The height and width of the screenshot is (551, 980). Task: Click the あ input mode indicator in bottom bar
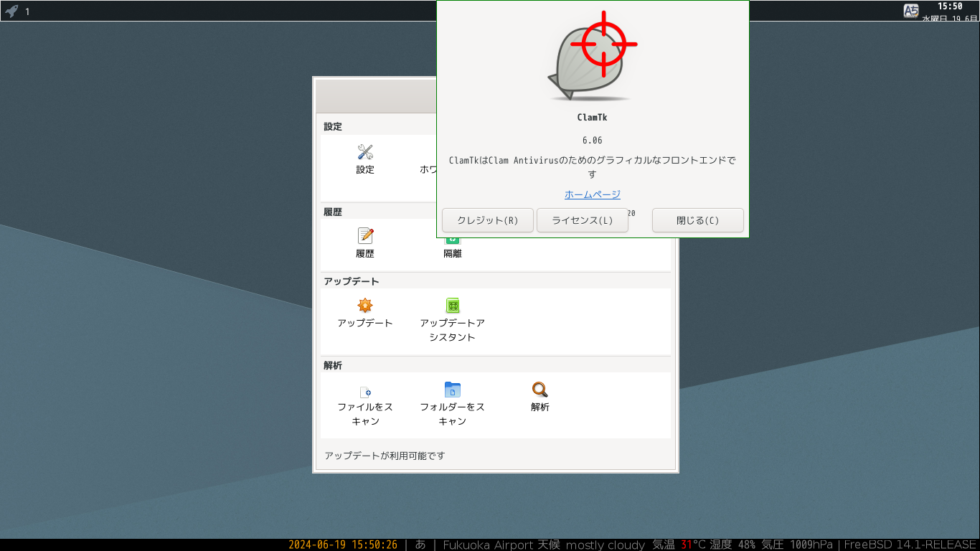point(420,545)
